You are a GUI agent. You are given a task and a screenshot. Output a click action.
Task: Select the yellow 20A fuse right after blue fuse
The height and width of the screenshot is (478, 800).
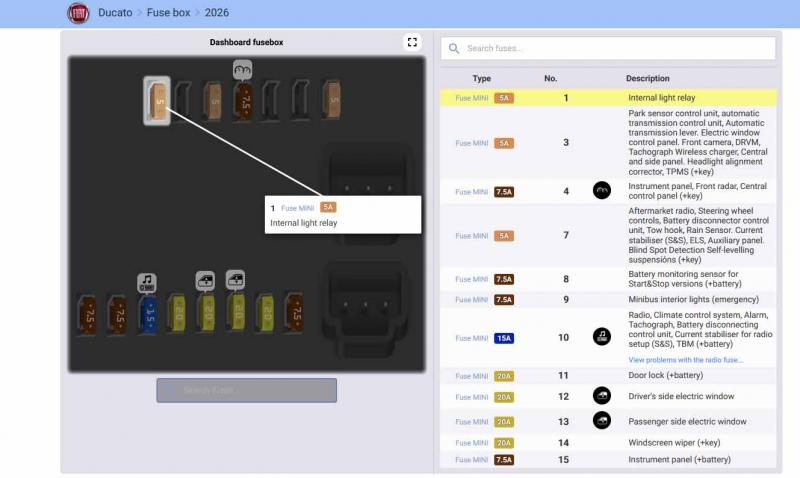point(177,313)
